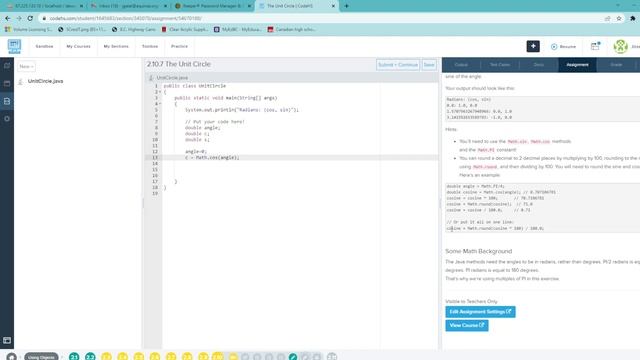This screenshot has width=640, height=360.
Task: Go forward in the browser
Action: click(19, 18)
